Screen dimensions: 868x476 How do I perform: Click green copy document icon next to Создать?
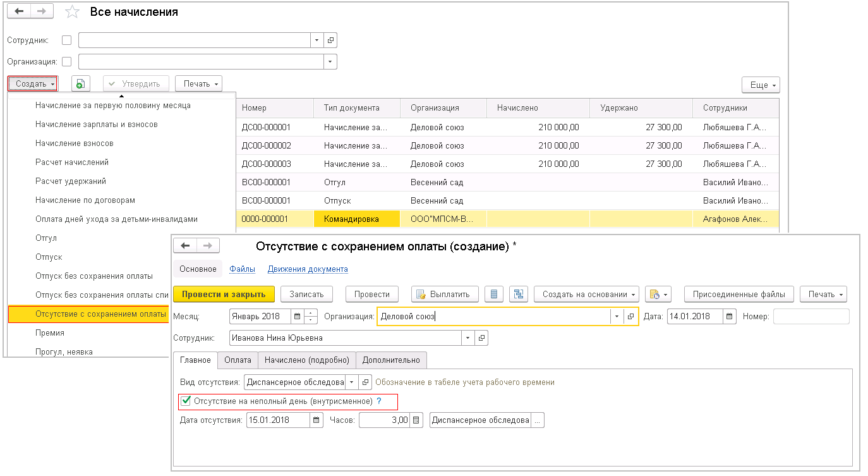point(81,84)
